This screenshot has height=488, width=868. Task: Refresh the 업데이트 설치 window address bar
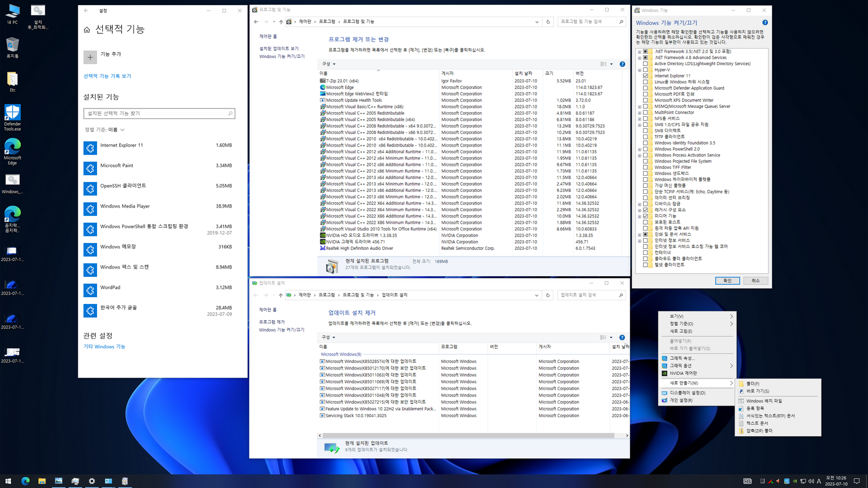tap(548, 295)
